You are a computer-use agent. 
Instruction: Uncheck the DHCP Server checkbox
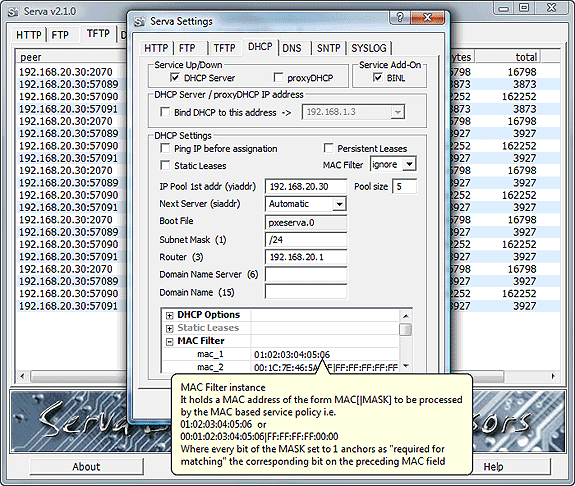[175, 77]
